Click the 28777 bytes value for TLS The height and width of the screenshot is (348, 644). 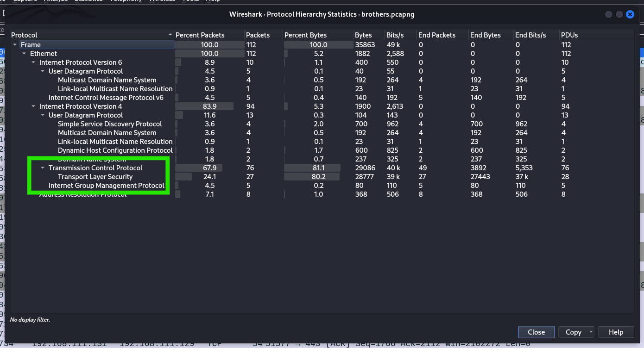click(x=365, y=177)
